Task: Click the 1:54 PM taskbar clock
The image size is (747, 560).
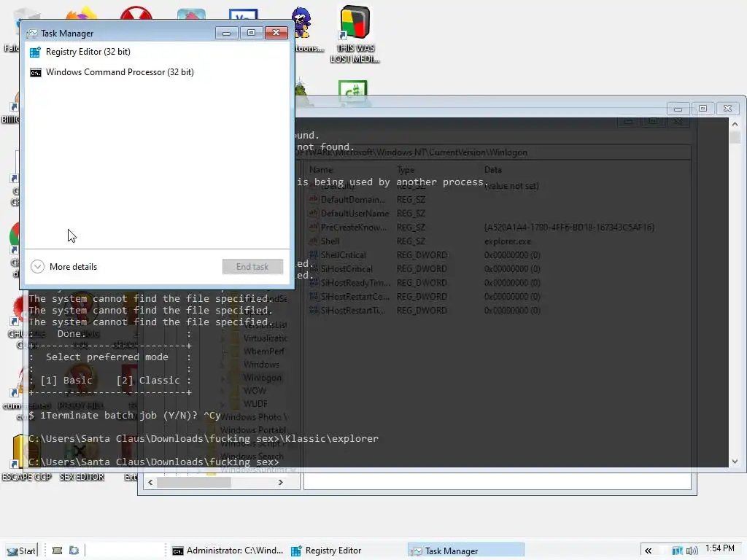Action: 720,548
